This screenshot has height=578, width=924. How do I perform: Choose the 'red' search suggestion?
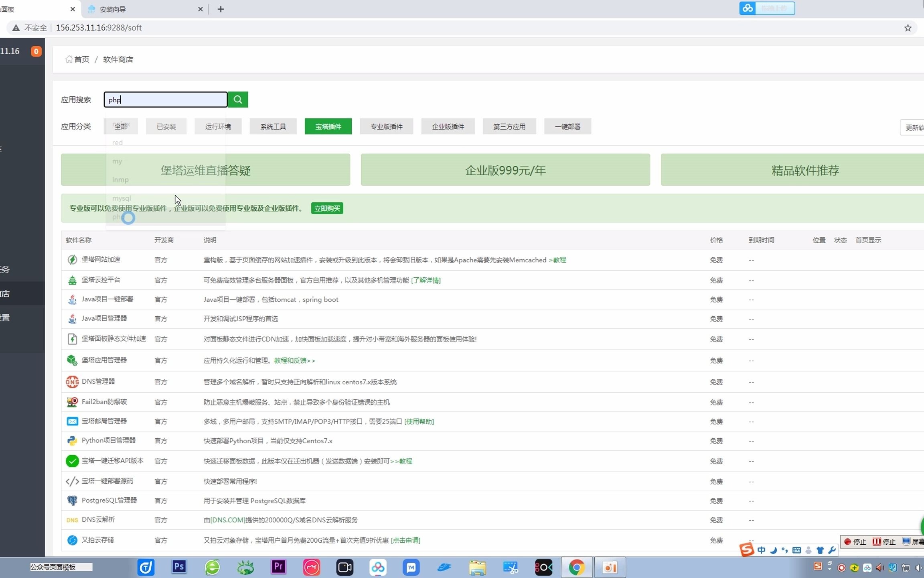tap(166, 143)
